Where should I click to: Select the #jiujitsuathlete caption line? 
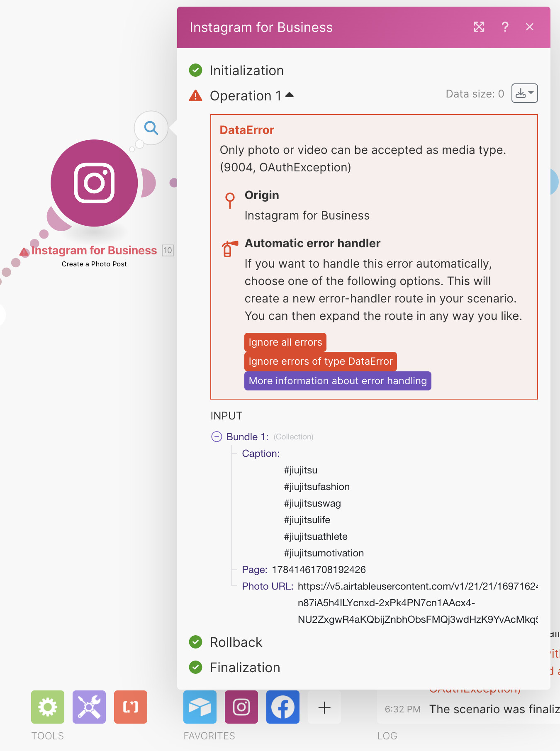click(316, 536)
